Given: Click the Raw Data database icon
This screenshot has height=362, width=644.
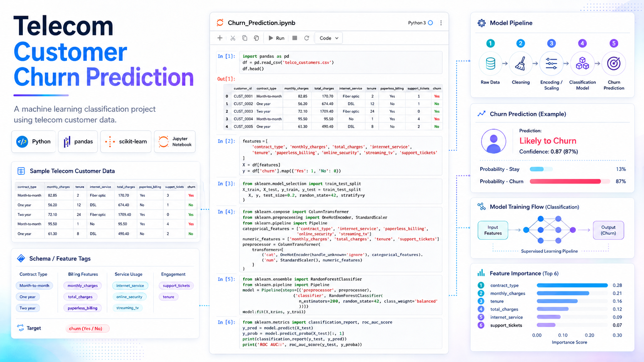Looking at the screenshot, I should 490,63.
